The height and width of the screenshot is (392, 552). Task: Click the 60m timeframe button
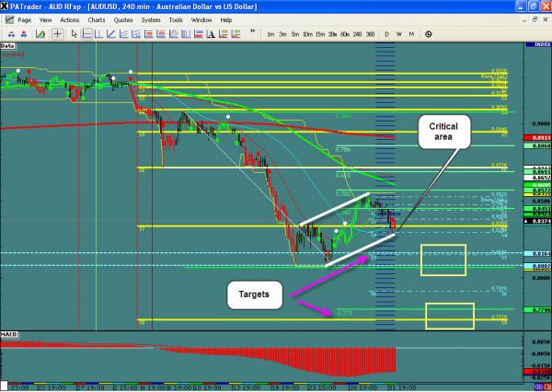[344, 34]
